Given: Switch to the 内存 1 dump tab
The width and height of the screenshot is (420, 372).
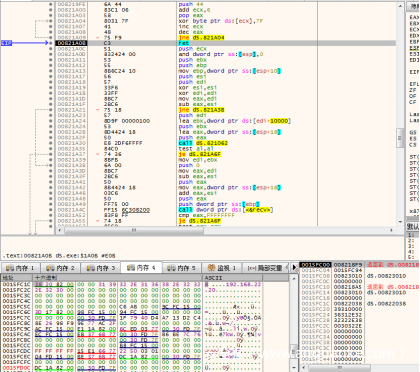Looking at the screenshot, I should pos(20,268).
